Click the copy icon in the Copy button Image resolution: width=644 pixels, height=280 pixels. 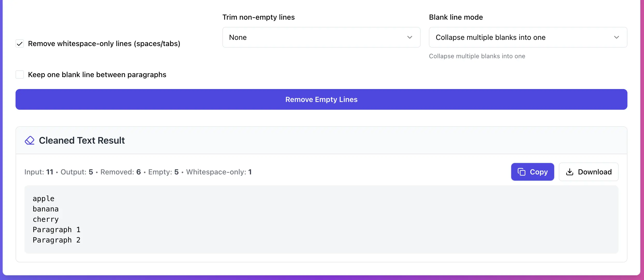point(521,172)
